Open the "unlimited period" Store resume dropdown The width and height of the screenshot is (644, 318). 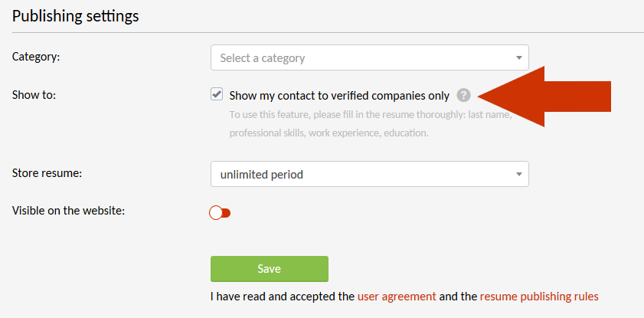(360, 174)
